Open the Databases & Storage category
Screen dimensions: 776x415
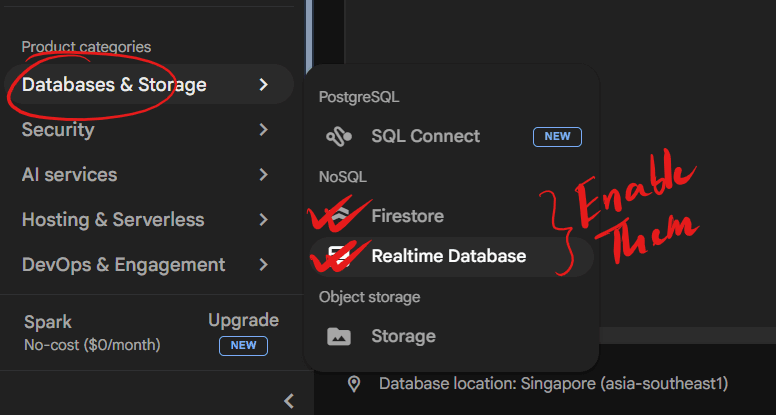pos(149,85)
